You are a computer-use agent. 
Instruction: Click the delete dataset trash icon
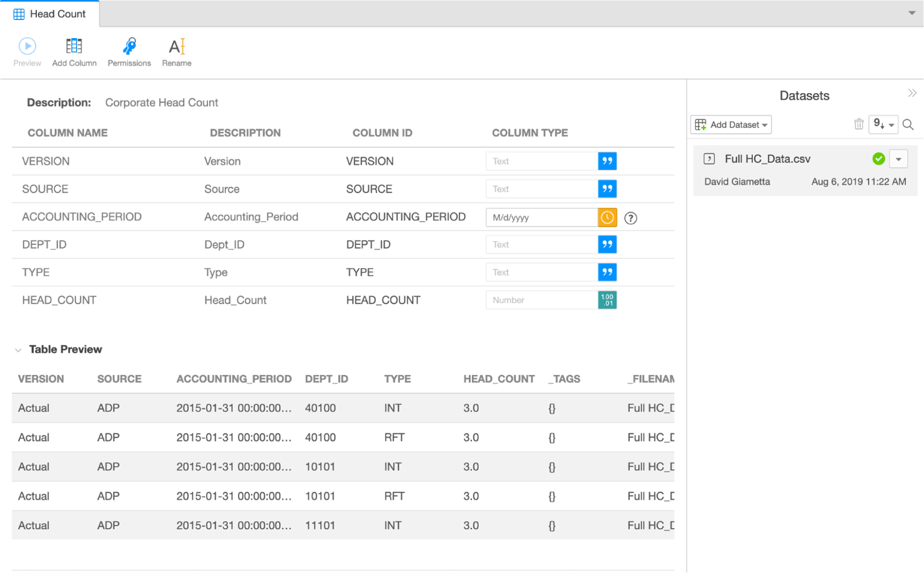click(x=858, y=124)
